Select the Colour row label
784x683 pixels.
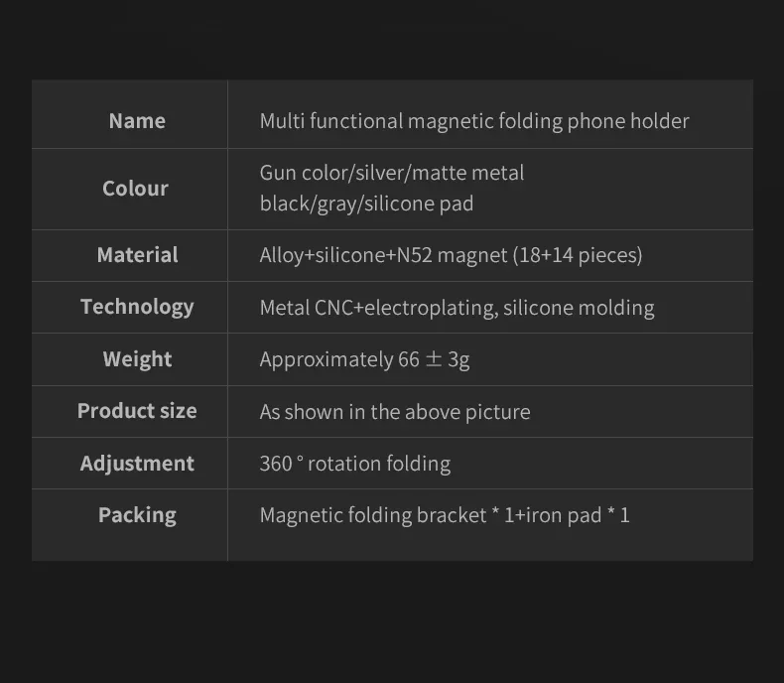tap(135, 189)
